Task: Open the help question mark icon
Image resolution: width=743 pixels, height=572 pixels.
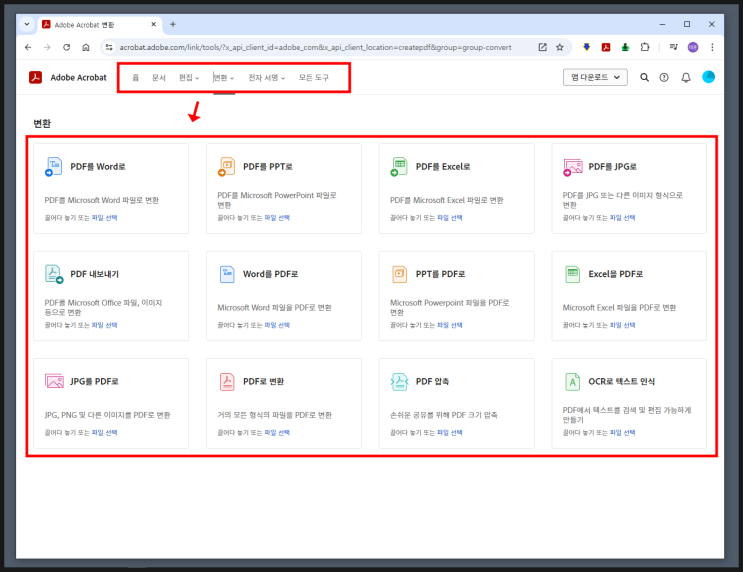Action: 664,77
